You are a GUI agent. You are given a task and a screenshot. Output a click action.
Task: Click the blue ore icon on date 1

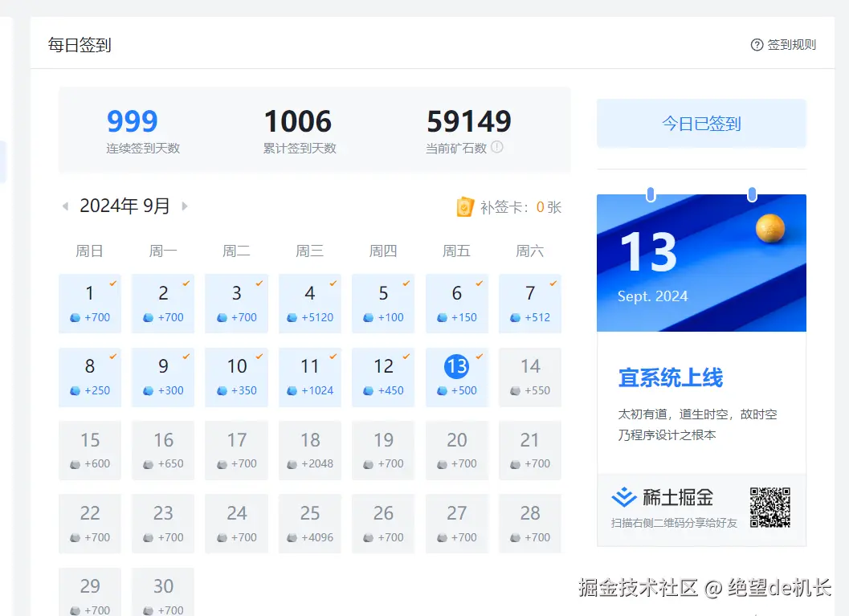coord(73,316)
